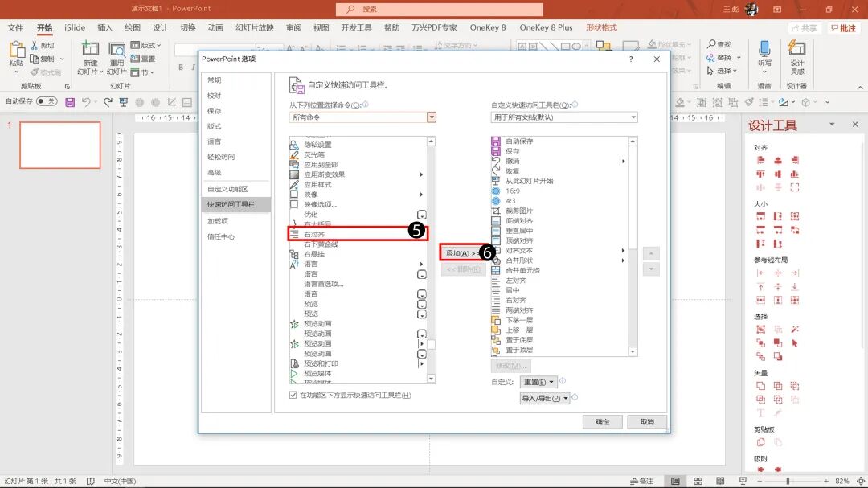Viewport: 868px width, 488px height.
Task: Click the 确定 button
Action: coord(602,422)
